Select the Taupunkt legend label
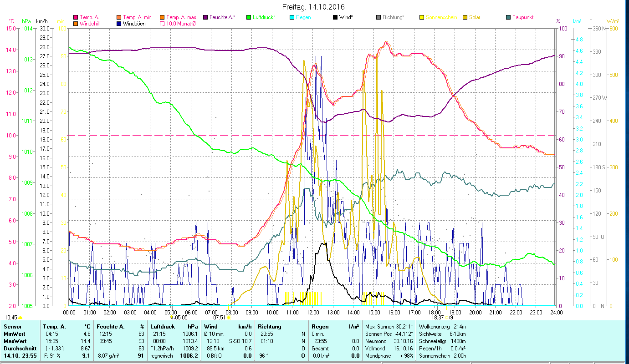This screenshot has width=629, height=364. pyautogui.click(x=523, y=17)
